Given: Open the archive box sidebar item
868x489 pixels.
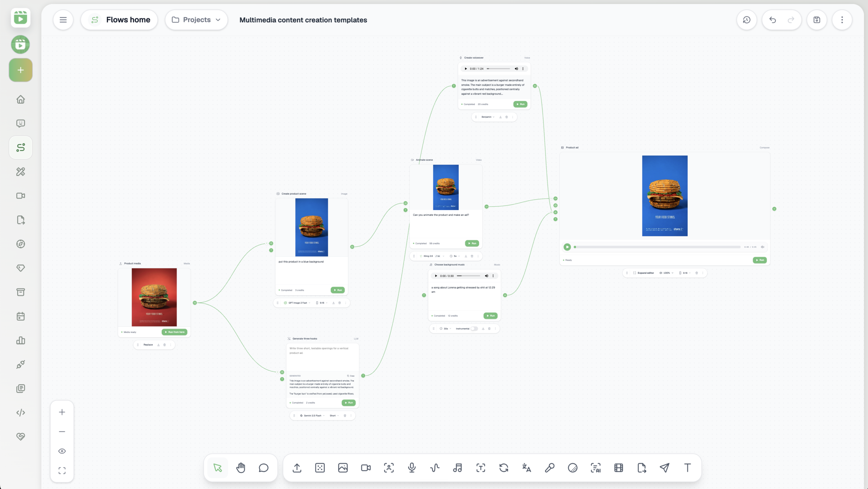Looking at the screenshot, I should [21, 292].
